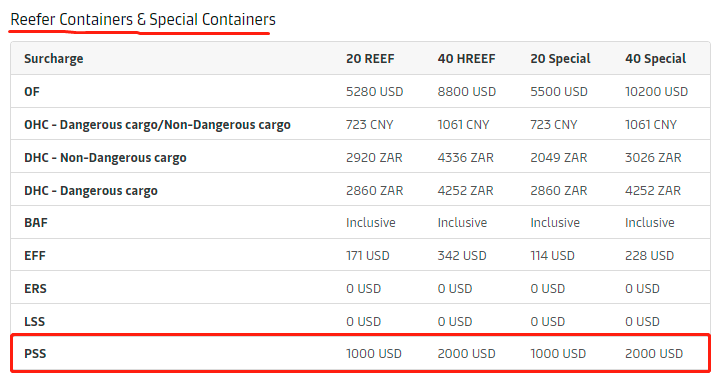Click the DHC - Dangerous cargo label
This screenshot has width=721, height=383.
point(91,190)
